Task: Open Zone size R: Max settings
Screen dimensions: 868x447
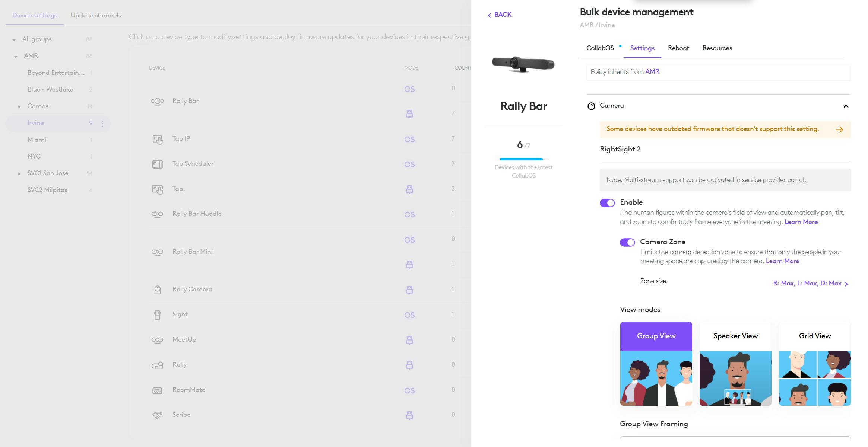Action: [810, 284]
